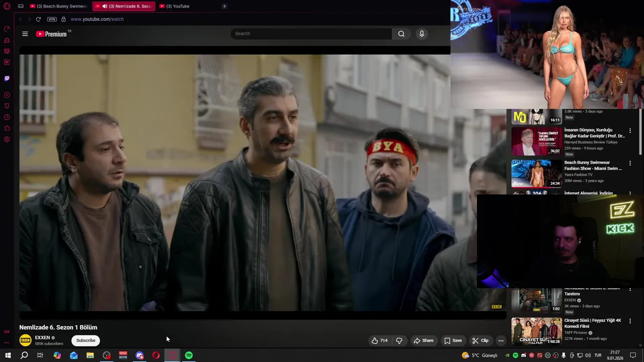Open GX Corner gamepad icon in tab bar
The height and width of the screenshot is (362, 644).
coord(21,6)
